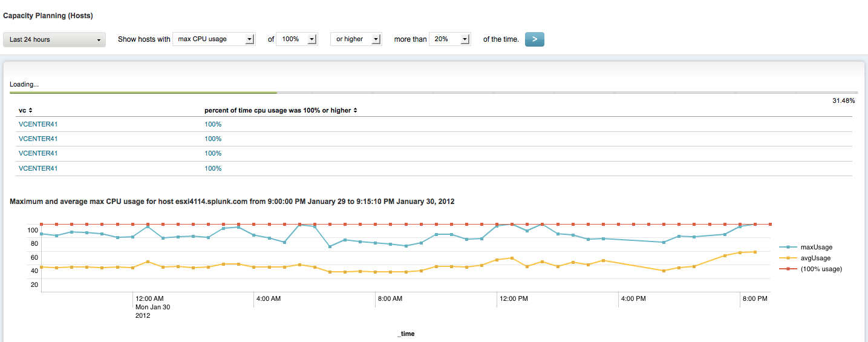Click the VCENTER41 link in the last row

(x=38, y=168)
